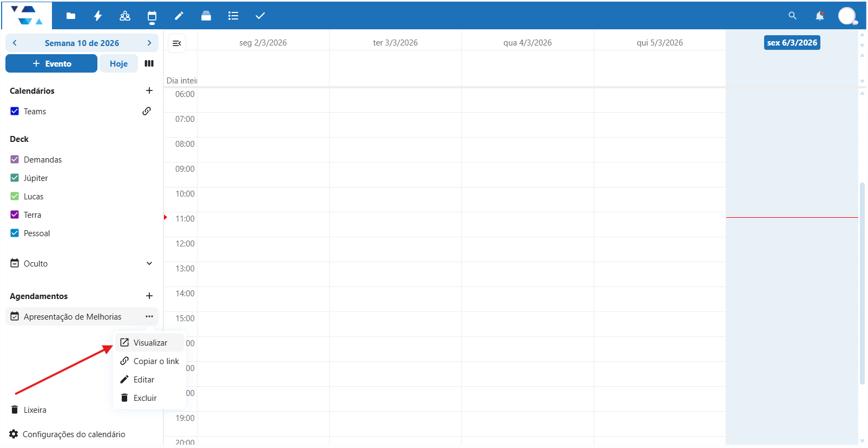Image resolution: width=868 pixels, height=448 pixels.
Task: Open the Activity lightning bolt icon
Action: click(98, 16)
